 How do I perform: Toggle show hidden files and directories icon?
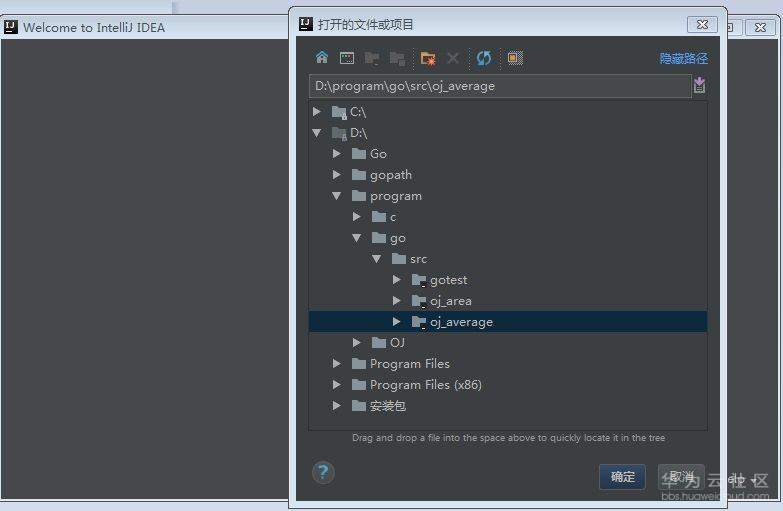click(x=515, y=58)
